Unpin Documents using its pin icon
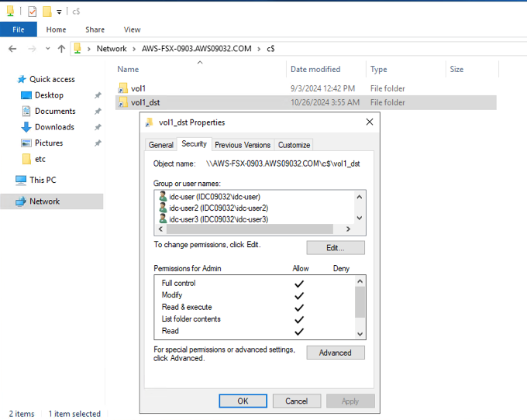This screenshot has height=420, width=527. (x=98, y=112)
